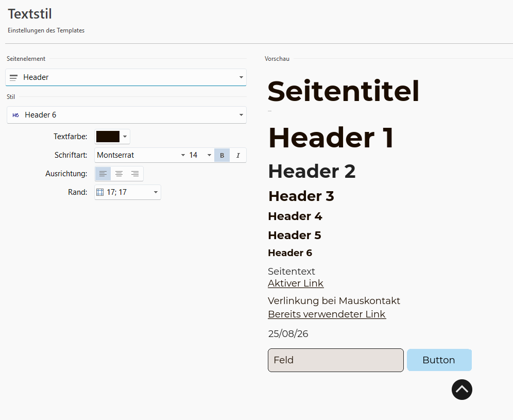Click the Einstellungen des Templates subtitle
513x420 pixels.
(x=46, y=30)
